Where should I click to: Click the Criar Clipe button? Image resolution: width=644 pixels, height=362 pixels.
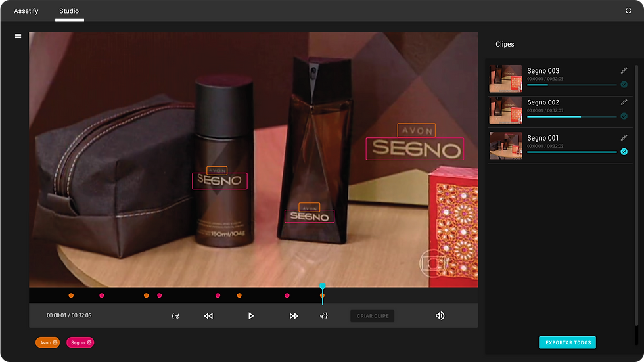coord(373,316)
